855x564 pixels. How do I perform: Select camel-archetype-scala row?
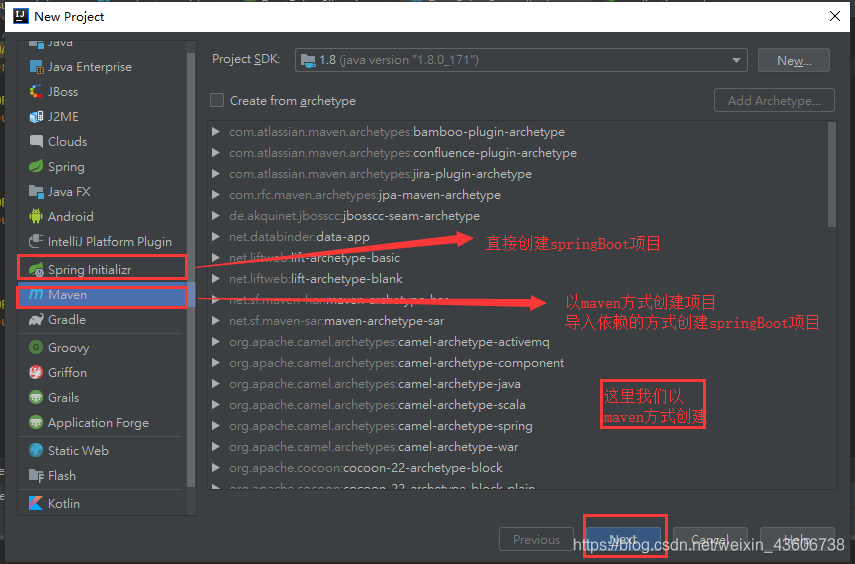pos(518,405)
